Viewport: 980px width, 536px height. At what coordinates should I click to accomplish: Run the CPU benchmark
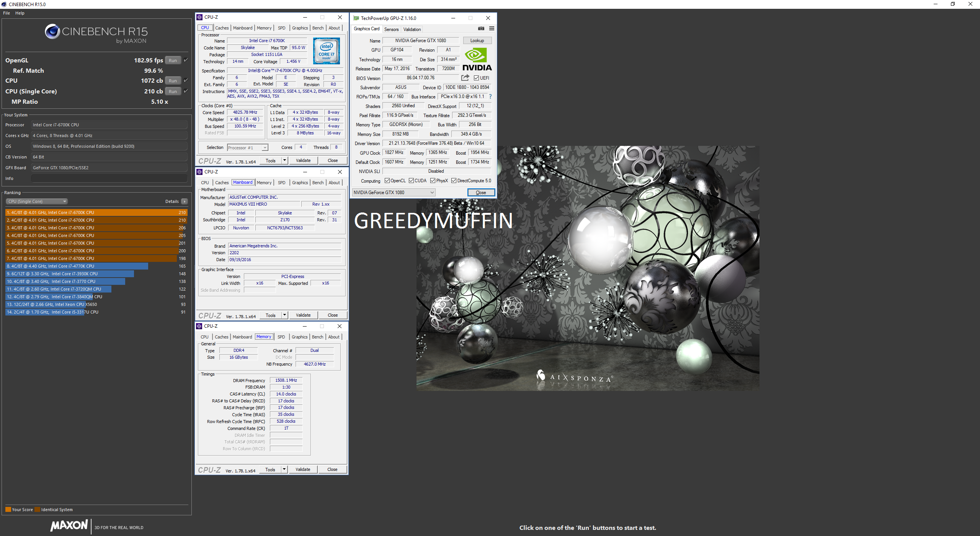click(173, 80)
